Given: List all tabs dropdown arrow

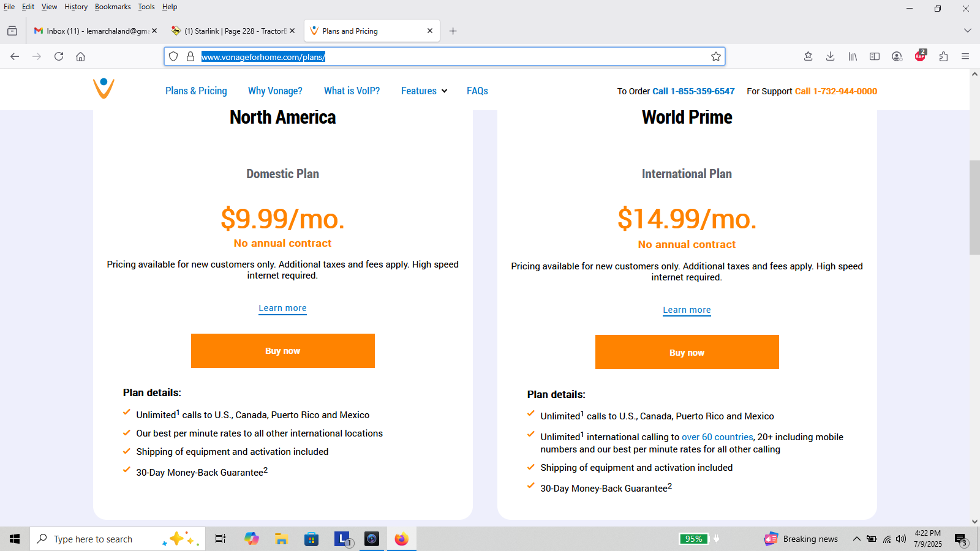Looking at the screenshot, I should (968, 31).
